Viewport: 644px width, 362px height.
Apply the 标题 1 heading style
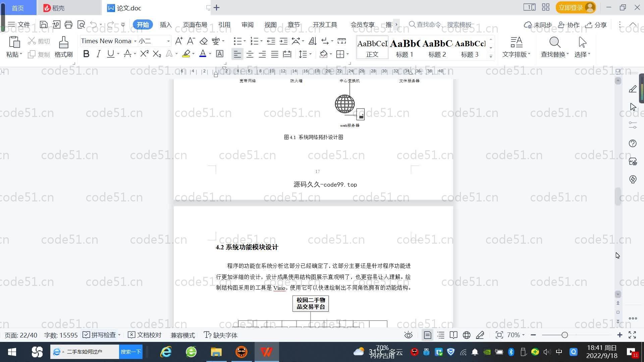click(x=405, y=48)
